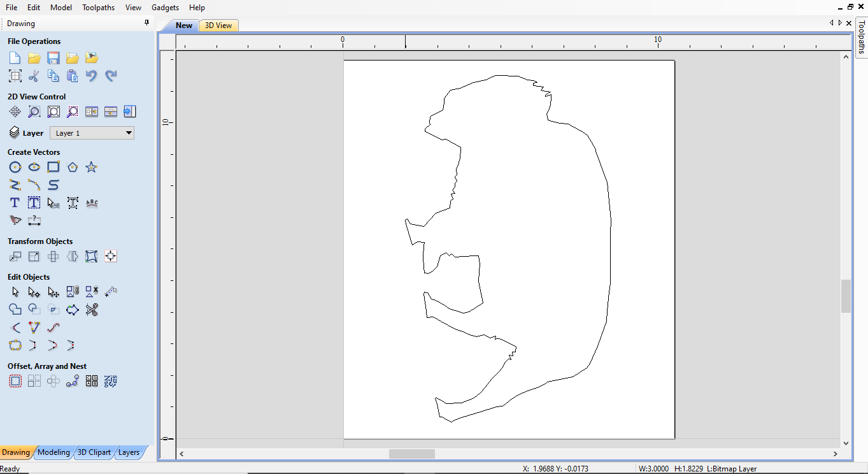Draw an ellipse vector
This screenshot has height=474, width=868.
click(34, 167)
